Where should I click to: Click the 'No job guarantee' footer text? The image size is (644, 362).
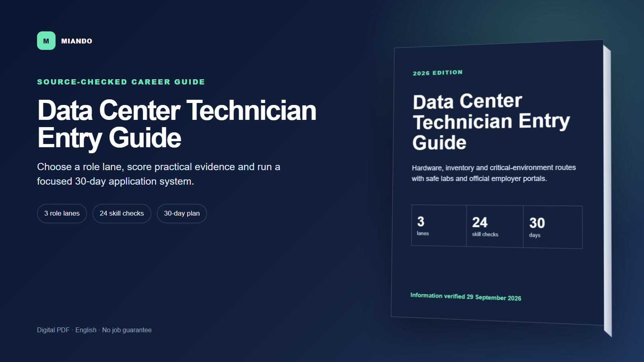127,330
